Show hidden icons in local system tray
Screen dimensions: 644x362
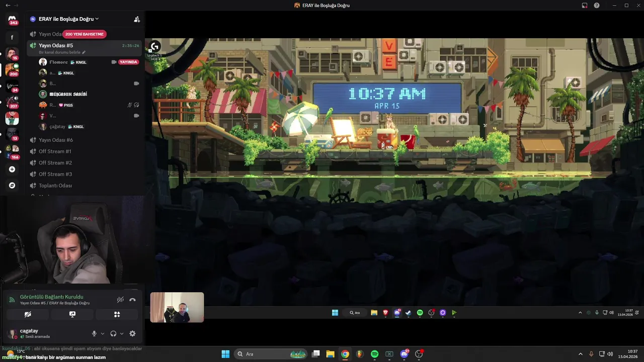[581, 354]
